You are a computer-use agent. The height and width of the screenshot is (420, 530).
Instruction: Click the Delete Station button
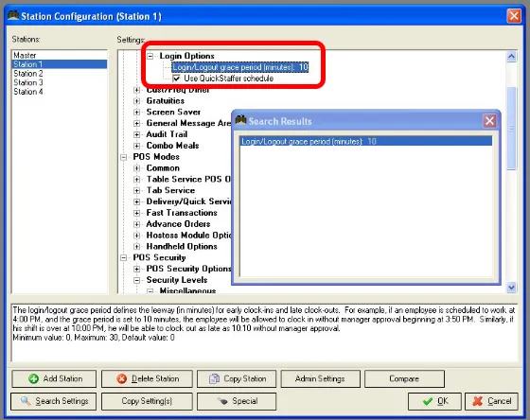pos(147,378)
